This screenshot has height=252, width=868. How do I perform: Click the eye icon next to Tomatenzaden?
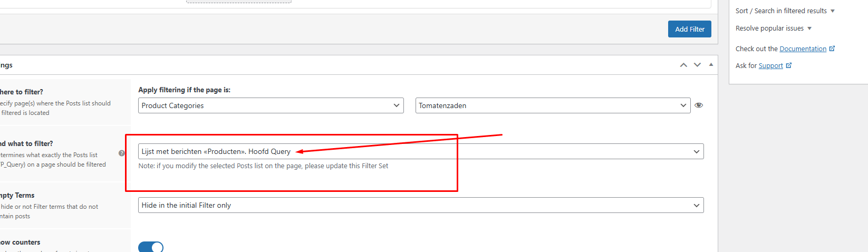coord(699,105)
